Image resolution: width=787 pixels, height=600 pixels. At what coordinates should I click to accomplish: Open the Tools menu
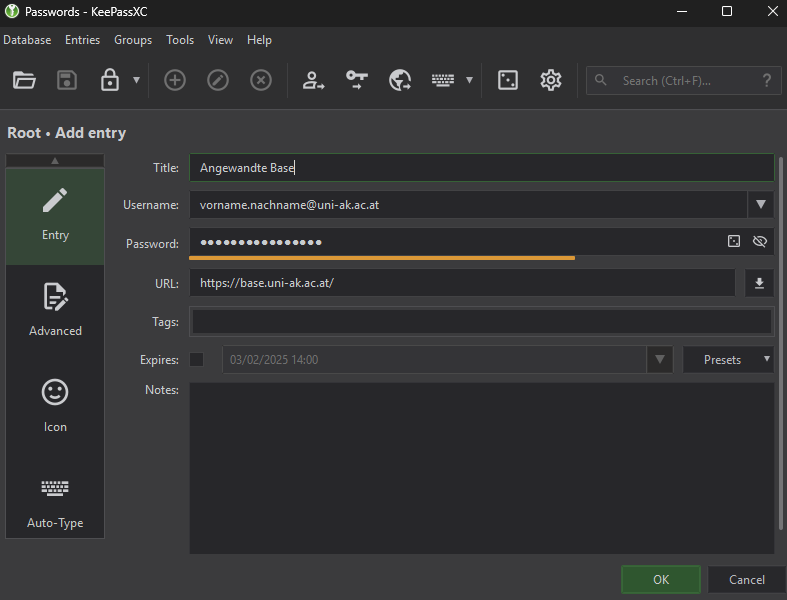(180, 40)
